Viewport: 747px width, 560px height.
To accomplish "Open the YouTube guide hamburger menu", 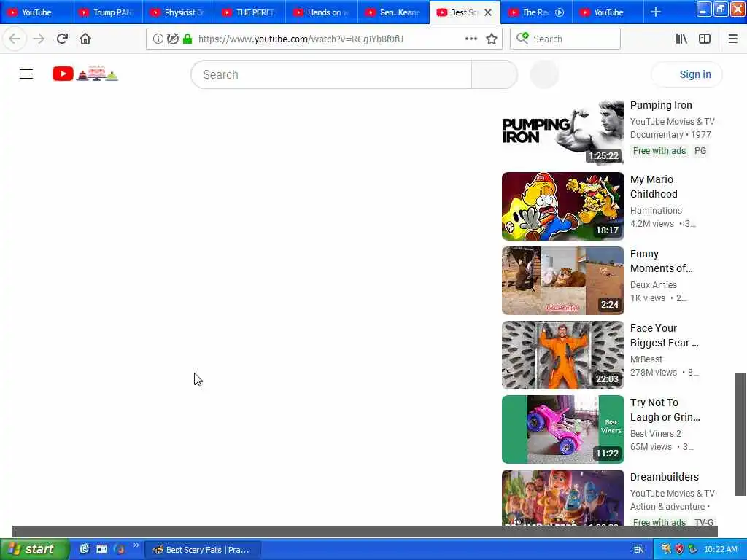I will click(26, 74).
